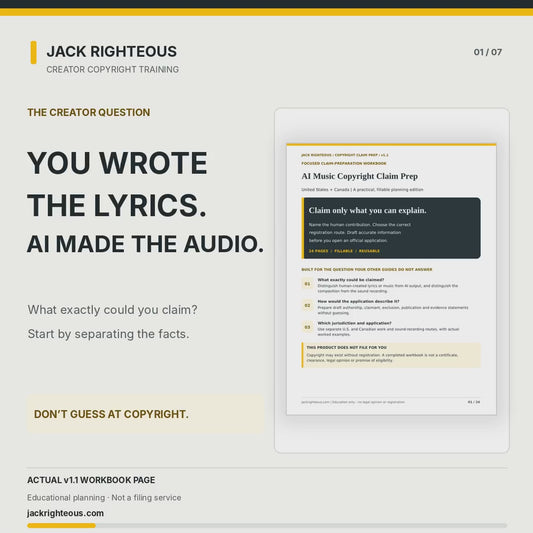This screenshot has width=533, height=533.
Task: Click 'How would the application describe it?' item
Action: coord(358,302)
